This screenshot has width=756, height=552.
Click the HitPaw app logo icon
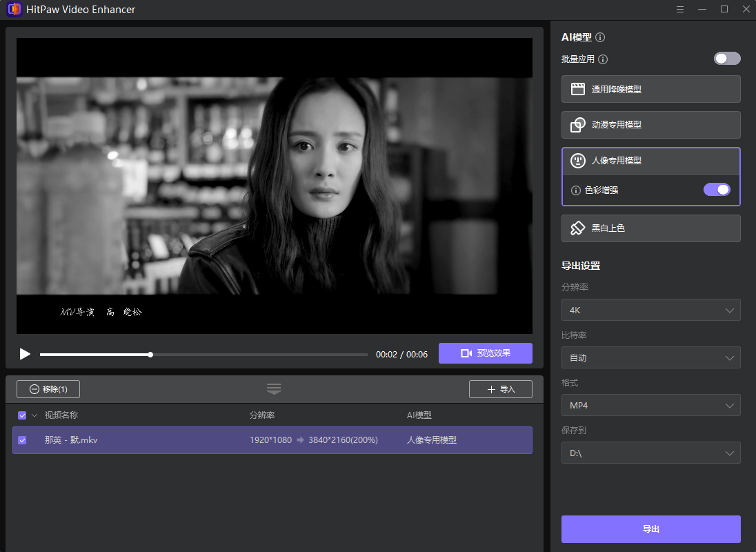[14, 9]
